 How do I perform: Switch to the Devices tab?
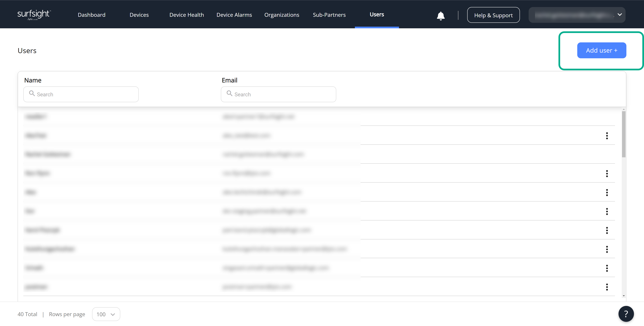(139, 15)
